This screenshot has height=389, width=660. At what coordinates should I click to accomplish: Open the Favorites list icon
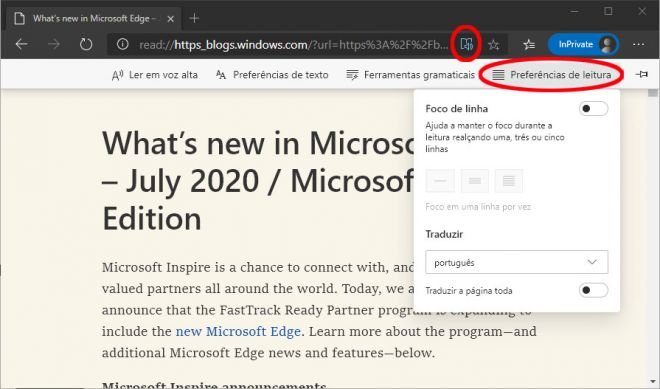click(529, 44)
